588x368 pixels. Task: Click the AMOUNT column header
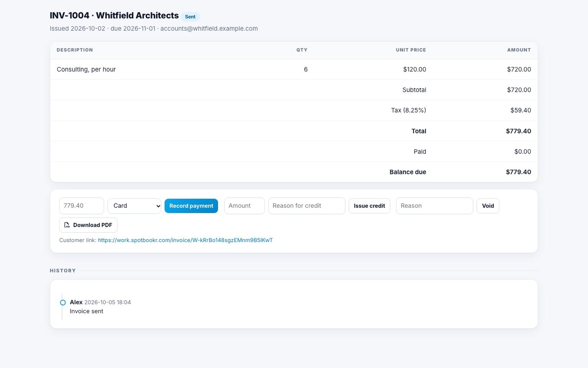coord(519,50)
